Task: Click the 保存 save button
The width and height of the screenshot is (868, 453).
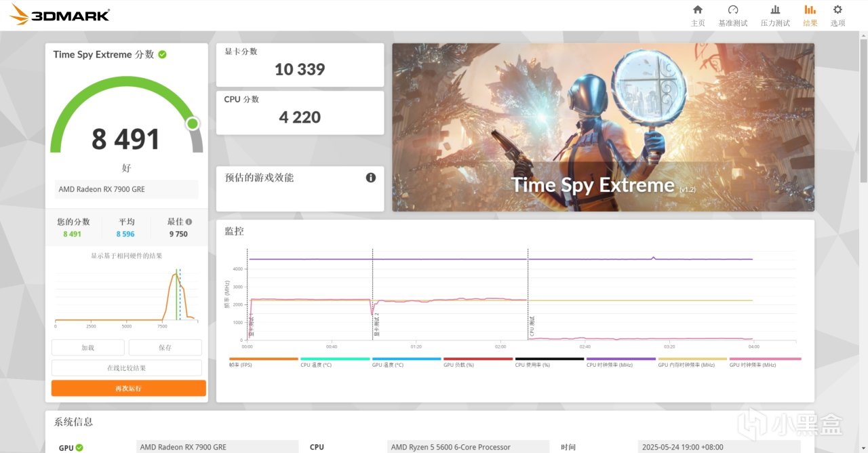Action: coord(165,347)
